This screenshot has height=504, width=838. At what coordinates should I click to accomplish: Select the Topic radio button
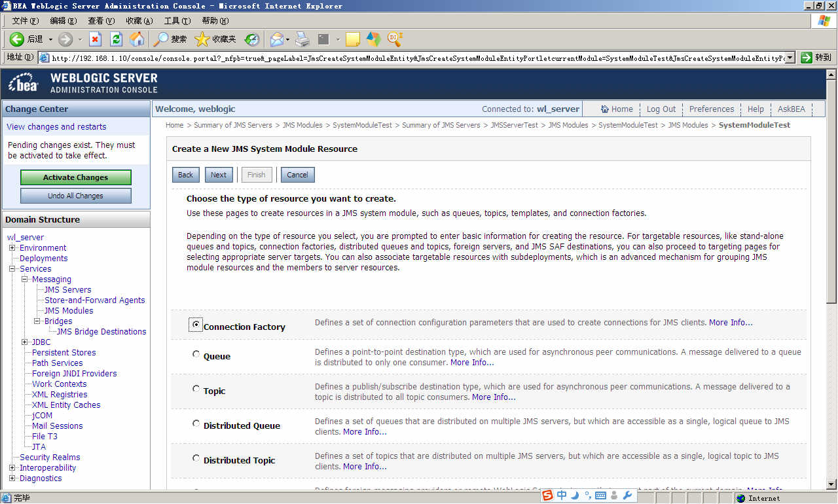(x=196, y=389)
